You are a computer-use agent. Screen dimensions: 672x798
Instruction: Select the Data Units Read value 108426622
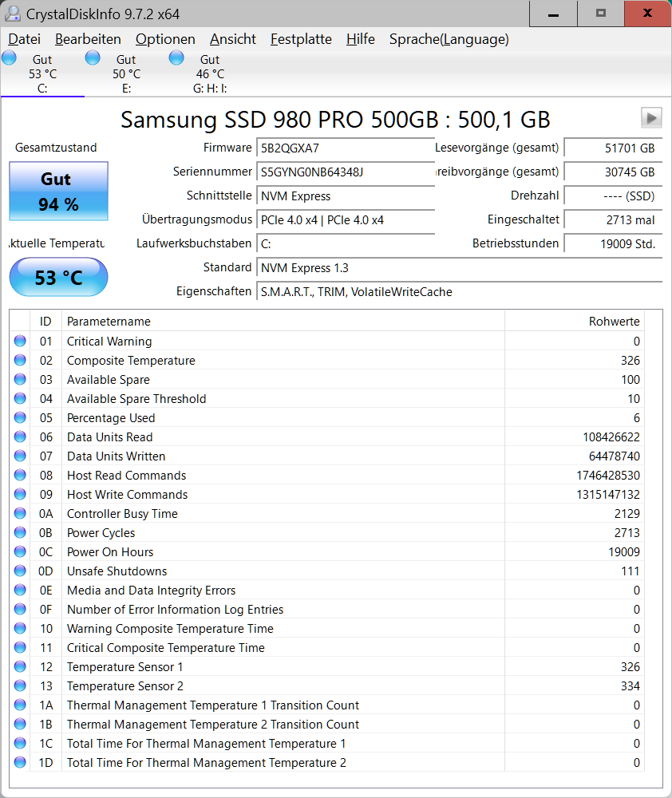pos(611,437)
